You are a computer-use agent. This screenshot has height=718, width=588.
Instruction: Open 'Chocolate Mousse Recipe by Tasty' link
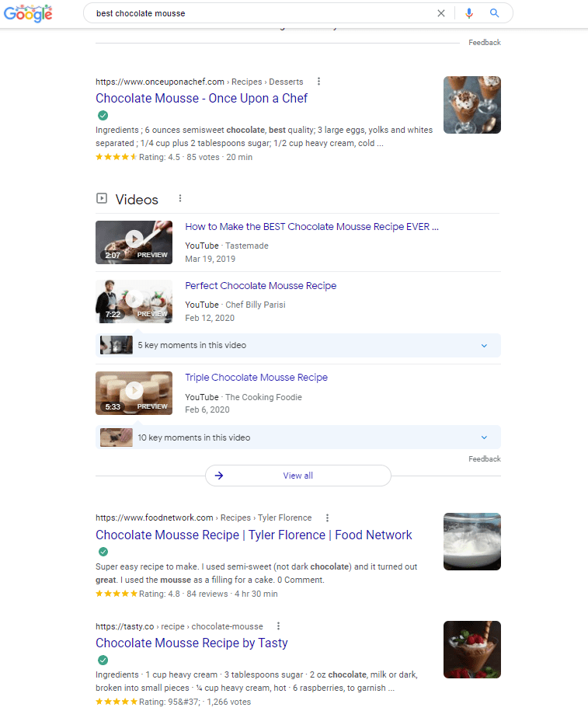(192, 643)
